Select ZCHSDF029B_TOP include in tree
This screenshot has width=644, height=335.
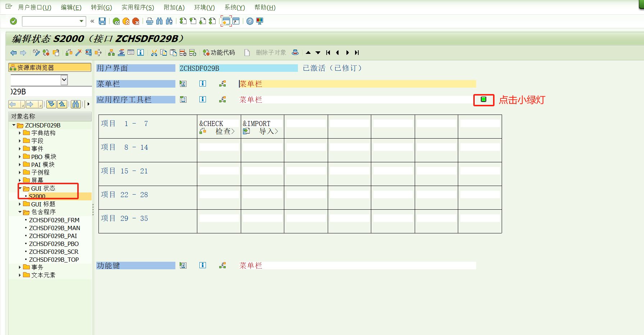[x=54, y=260]
